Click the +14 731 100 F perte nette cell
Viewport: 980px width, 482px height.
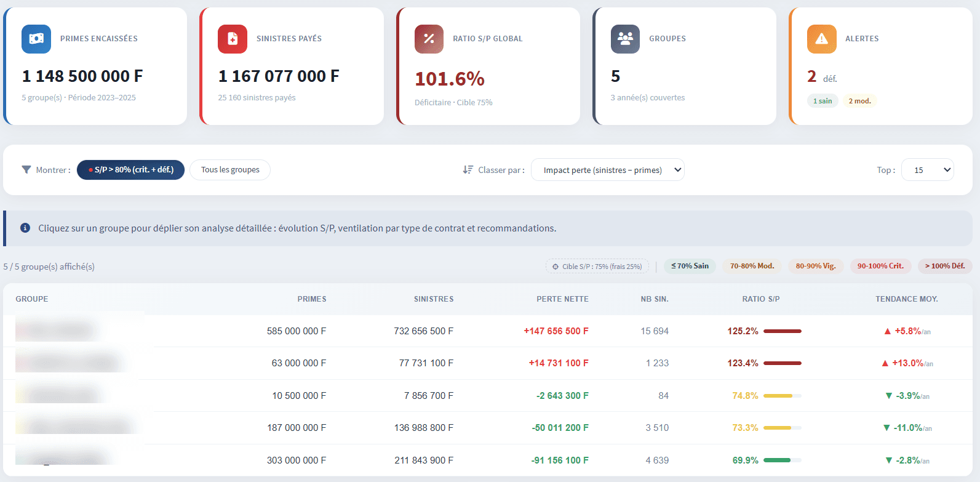pyautogui.click(x=559, y=363)
